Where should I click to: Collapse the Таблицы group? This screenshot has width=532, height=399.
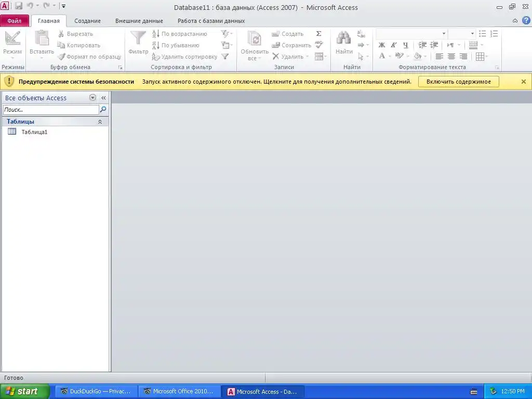click(100, 122)
